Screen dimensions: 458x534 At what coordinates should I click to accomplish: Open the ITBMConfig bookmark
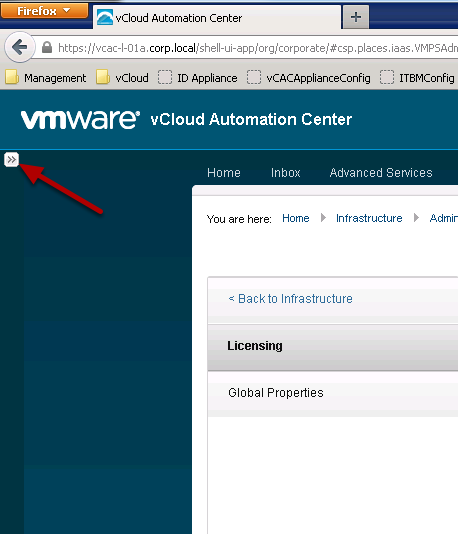pos(417,78)
